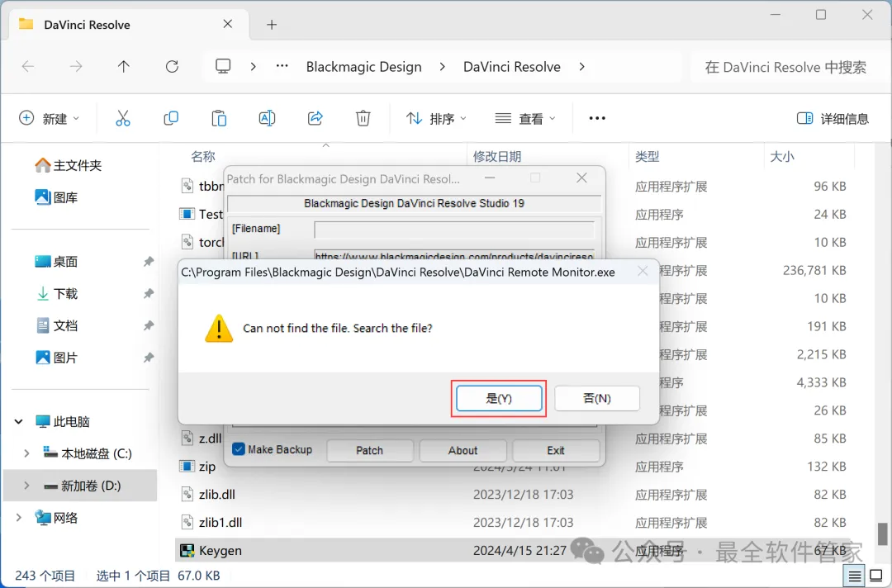Open 下载 Downloads in sidebar

point(56,293)
